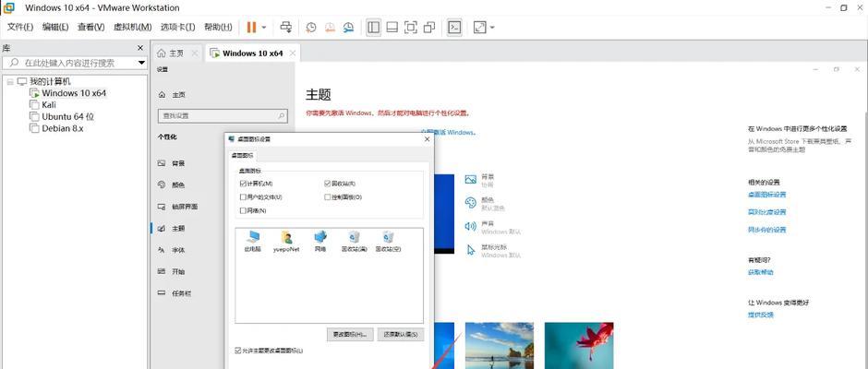Image resolution: width=868 pixels, height=369 pixels.
Task: Open the 文件(F) menu
Action: pos(20,27)
